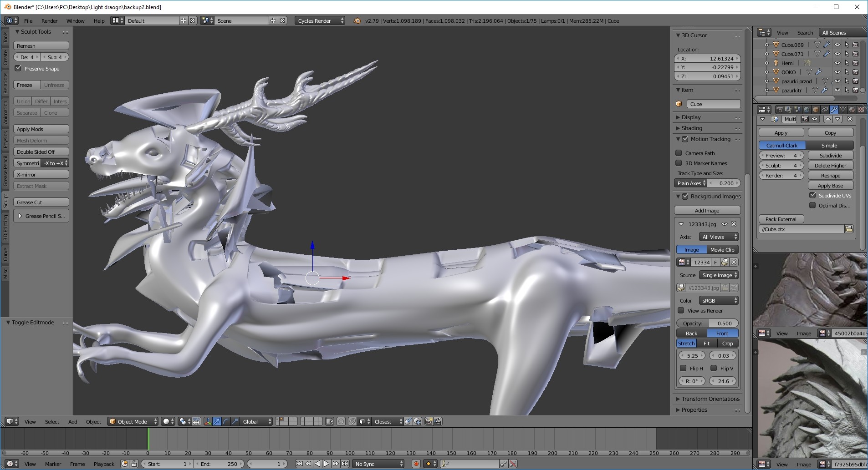Open the Object Mode dropdown
Image resolution: width=868 pixels, height=470 pixels.
(x=133, y=422)
